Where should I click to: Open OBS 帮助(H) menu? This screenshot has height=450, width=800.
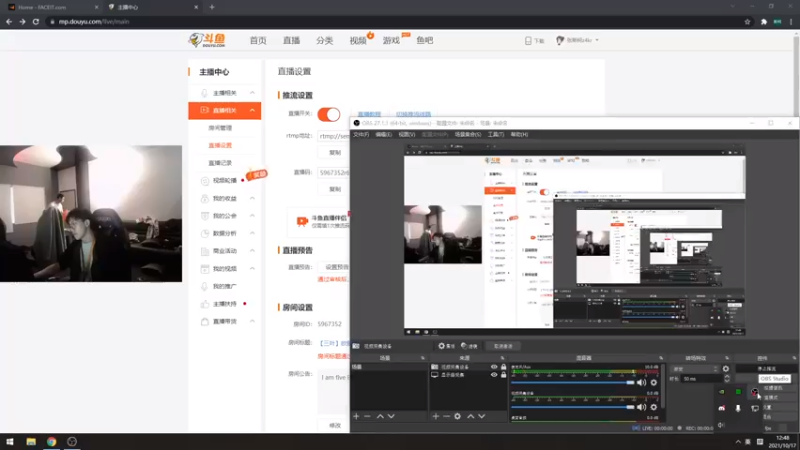point(519,135)
